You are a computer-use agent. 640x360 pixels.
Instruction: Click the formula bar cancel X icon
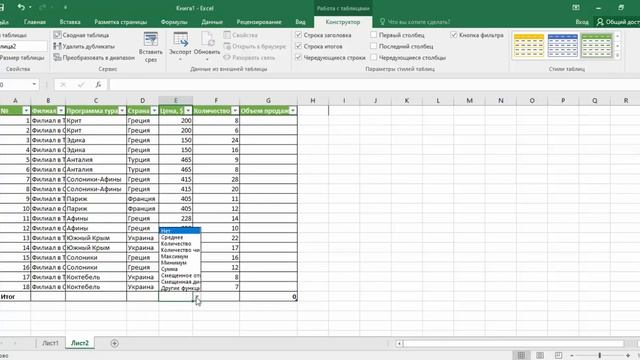pyautogui.click(x=63, y=84)
